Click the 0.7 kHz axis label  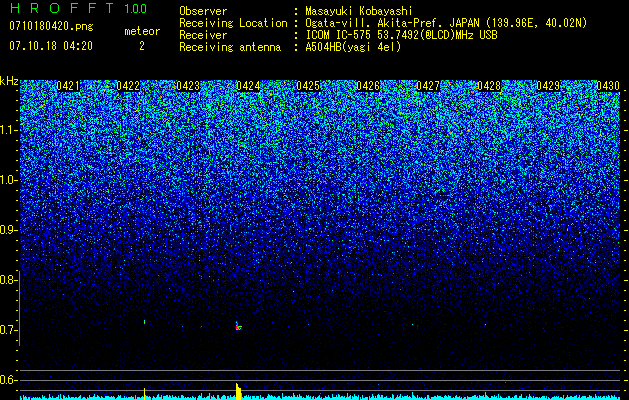[8, 330]
